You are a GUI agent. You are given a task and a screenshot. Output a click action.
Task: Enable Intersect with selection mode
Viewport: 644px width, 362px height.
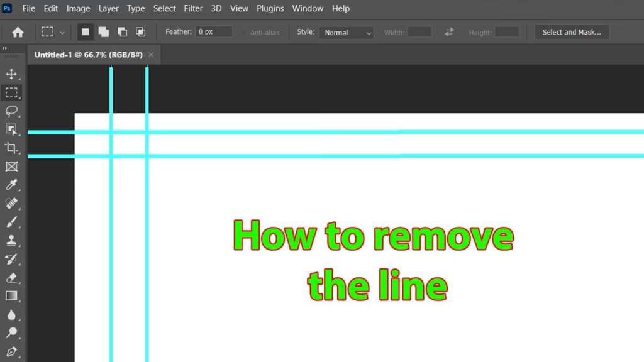click(x=141, y=32)
